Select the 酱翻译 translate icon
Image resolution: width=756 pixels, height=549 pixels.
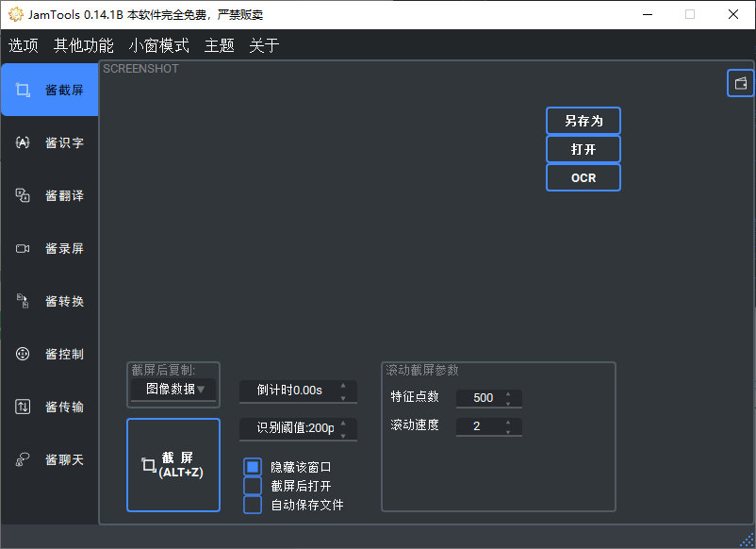23,195
